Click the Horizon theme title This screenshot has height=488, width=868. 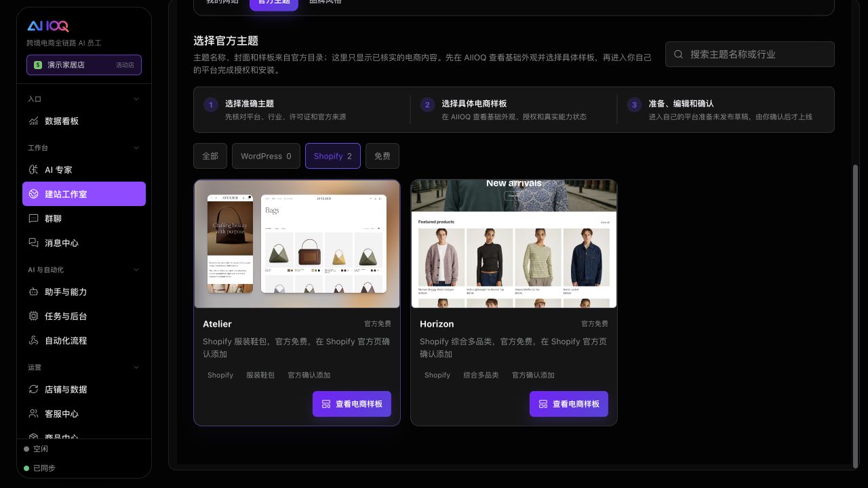437,324
